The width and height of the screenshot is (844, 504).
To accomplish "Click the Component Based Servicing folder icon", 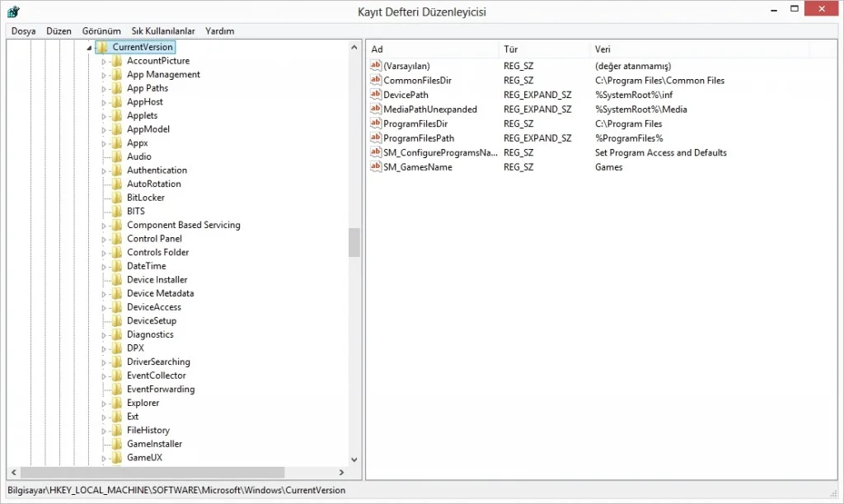I will click(x=117, y=225).
